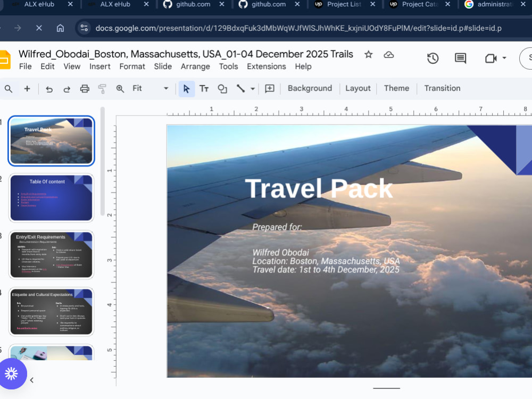Image resolution: width=532 pixels, height=399 pixels.
Task: Open the View menu
Action: (72, 66)
